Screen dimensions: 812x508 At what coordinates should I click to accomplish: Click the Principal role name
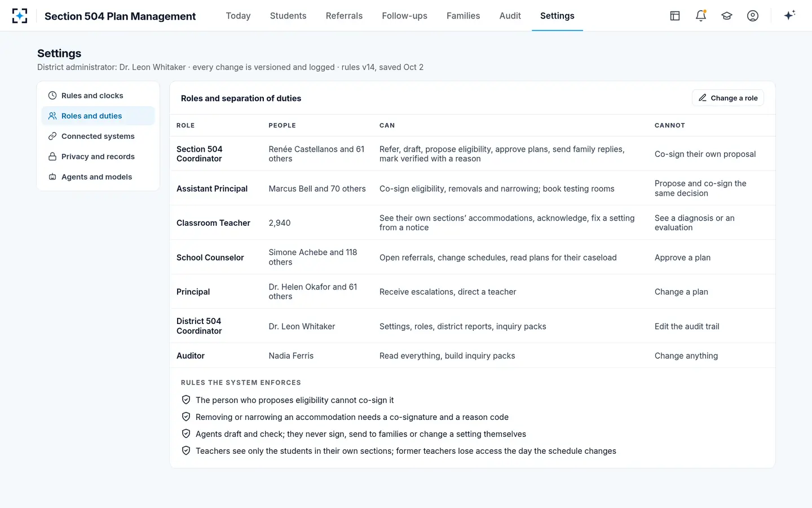click(193, 292)
